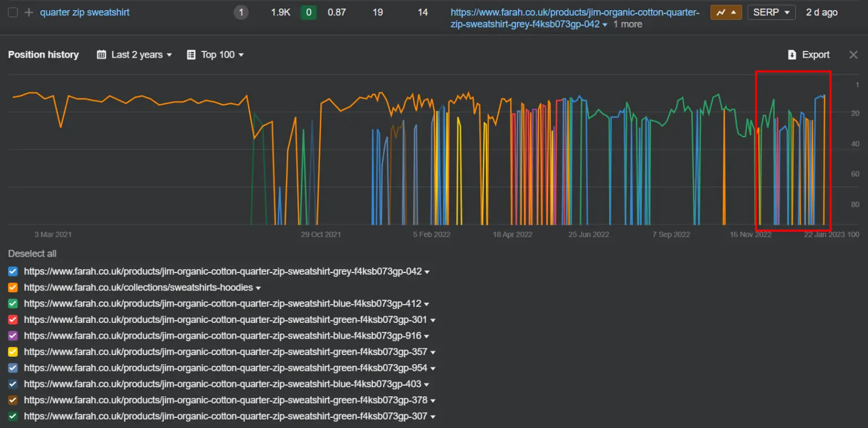Click Deselect all
868x428 pixels.
(x=32, y=254)
